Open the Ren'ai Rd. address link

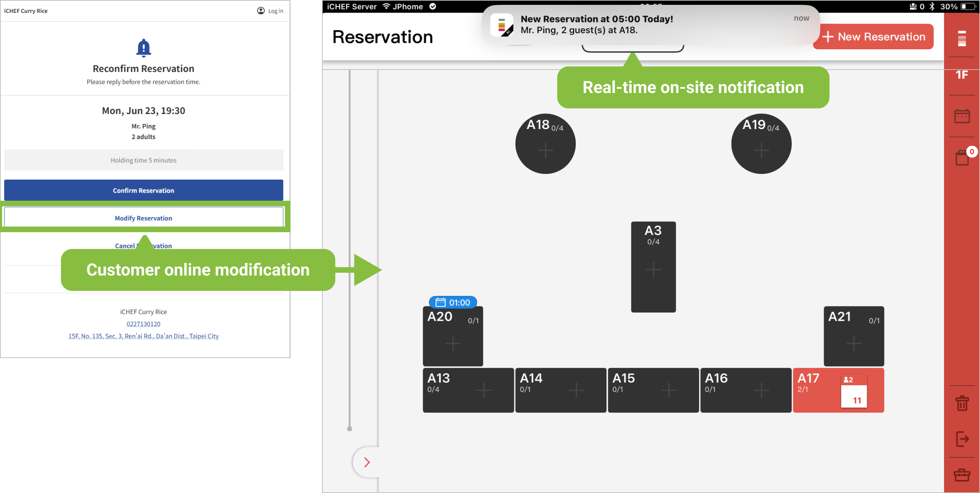click(x=143, y=336)
